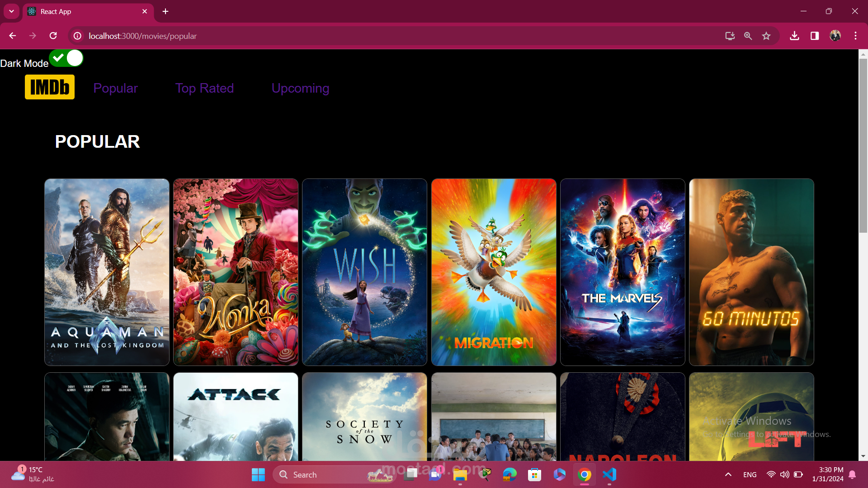Screen dimensions: 868x488
Task: Select the Society of the Snow poster
Action: click(364, 417)
